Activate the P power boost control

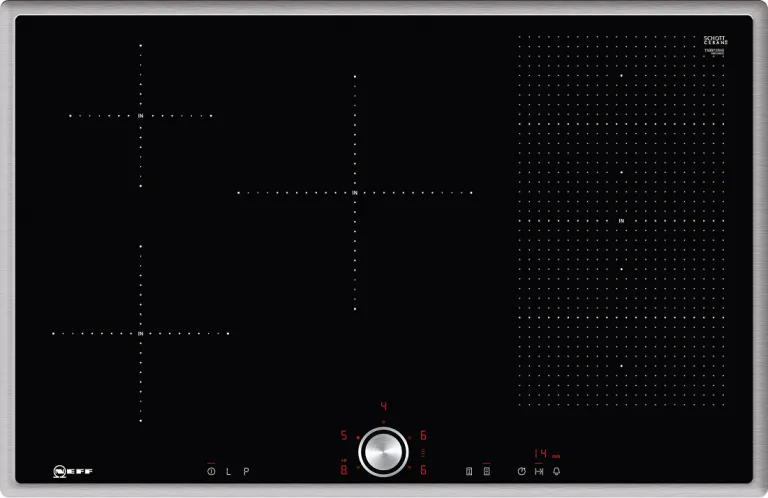[x=245, y=471]
